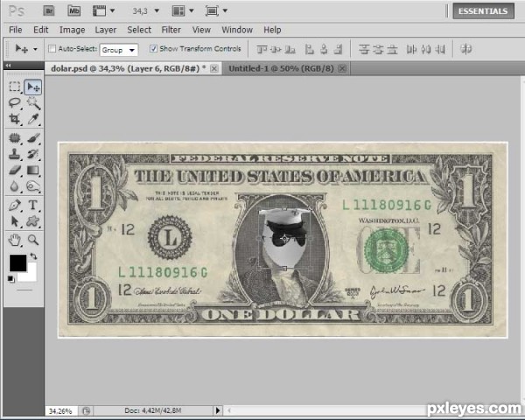
Task: Click the transform center point on face
Action: tap(284, 238)
